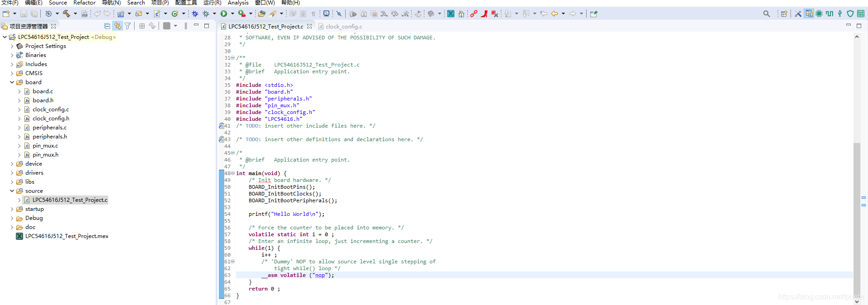Open the Open Perspective icon

pos(784,14)
